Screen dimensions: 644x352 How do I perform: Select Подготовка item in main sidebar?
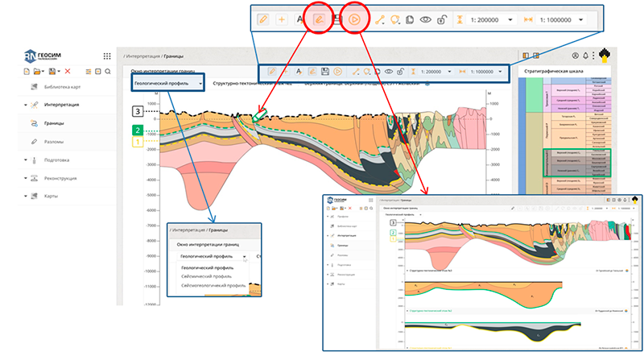pos(56,160)
